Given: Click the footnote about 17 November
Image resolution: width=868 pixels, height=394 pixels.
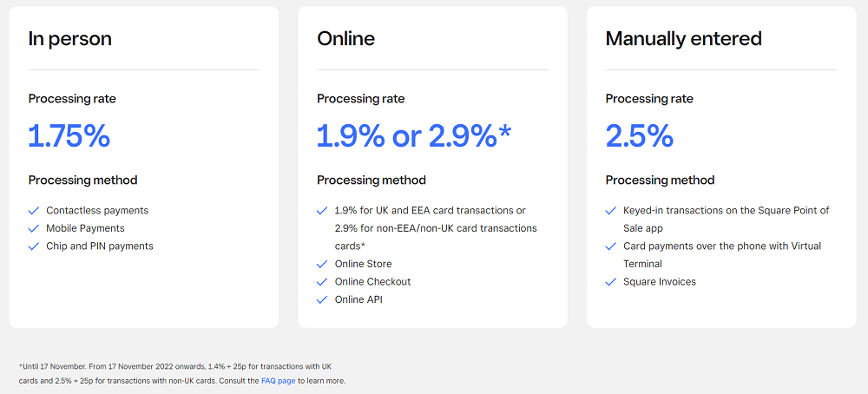Looking at the screenshot, I should (x=182, y=374).
